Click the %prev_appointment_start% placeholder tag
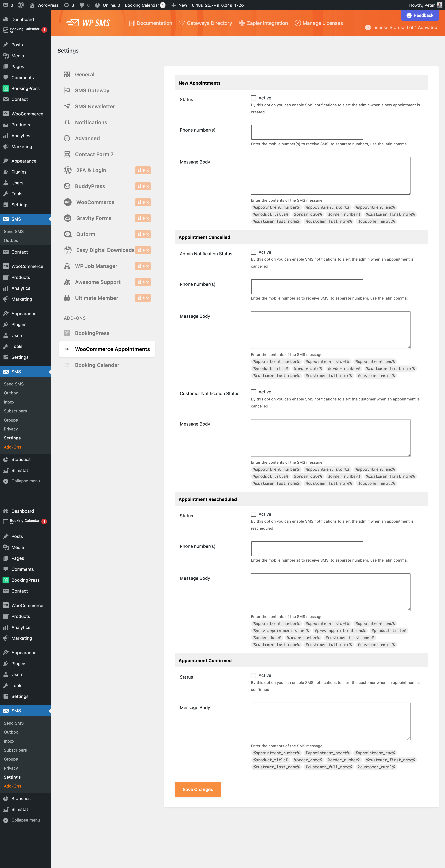Viewport: 445px width, 868px height. click(281, 631)
